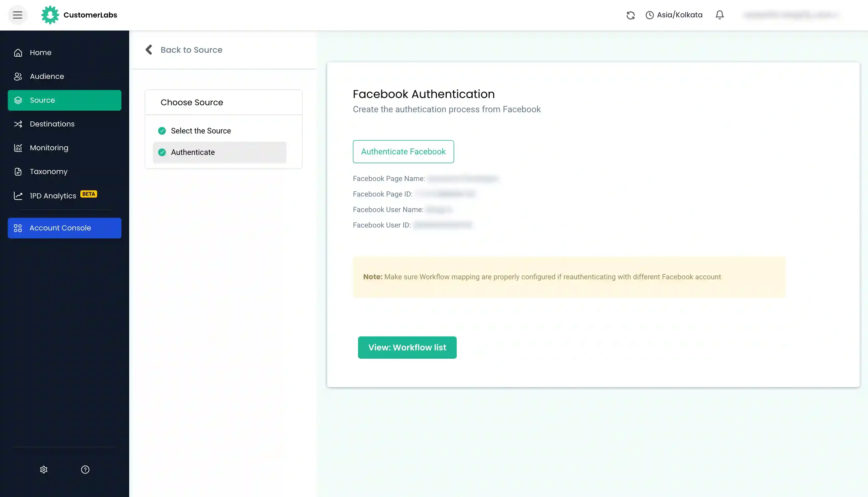Navigate to Monitoring
Image resolution: width=868 pixels, height=497 pixels.
click(x=64, y=148)
